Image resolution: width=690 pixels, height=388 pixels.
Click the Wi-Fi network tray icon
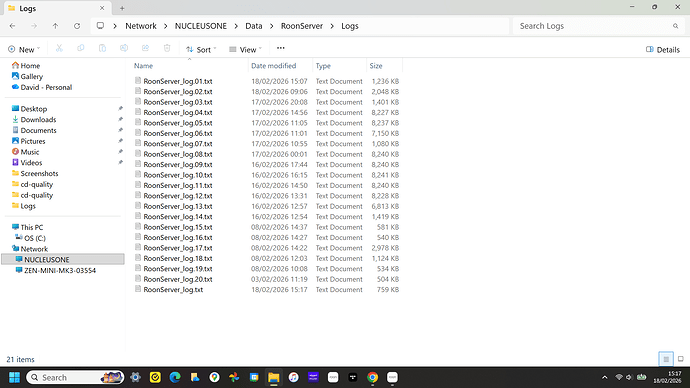click(619, 377)
